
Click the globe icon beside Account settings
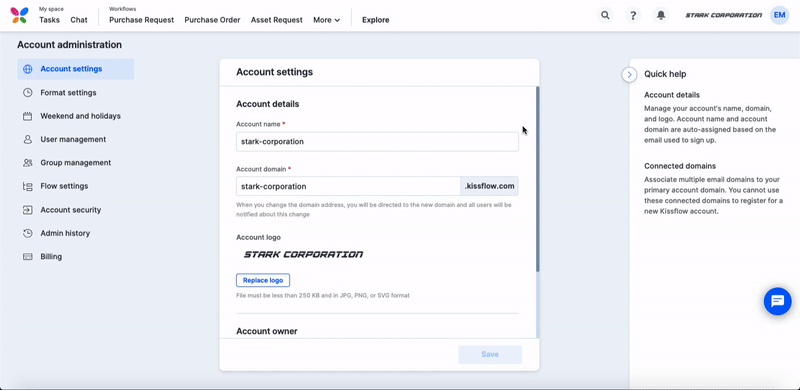click(x=28, y=69)
